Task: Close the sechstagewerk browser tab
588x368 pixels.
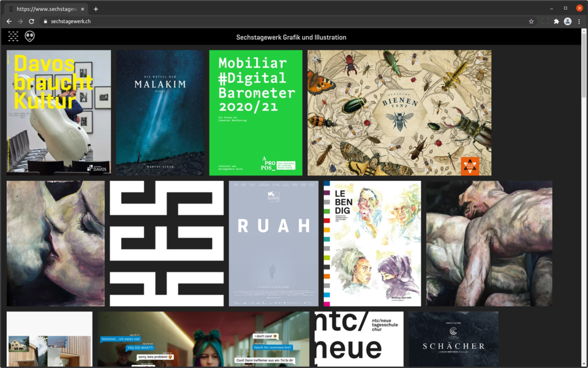Action: [83, 9]
